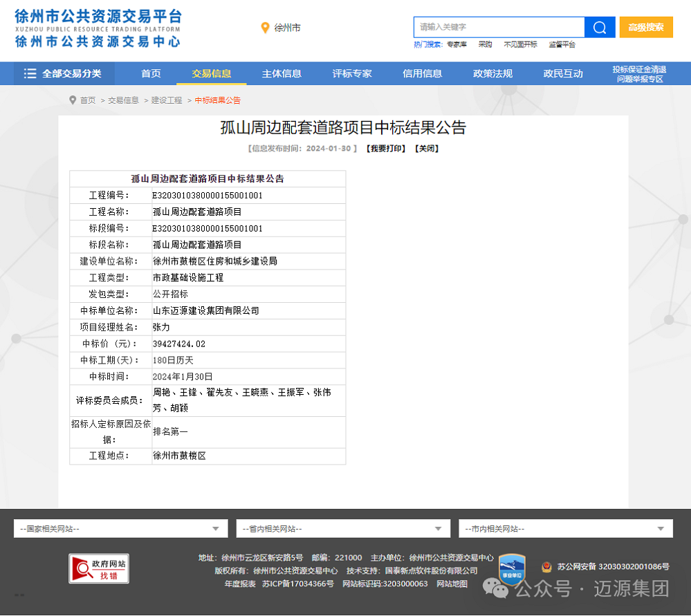The height and width of the screenshot is (616, 691).
Task: Click the 关闭 link under the title
Action: pyautogui.click(x=427, y=149)
